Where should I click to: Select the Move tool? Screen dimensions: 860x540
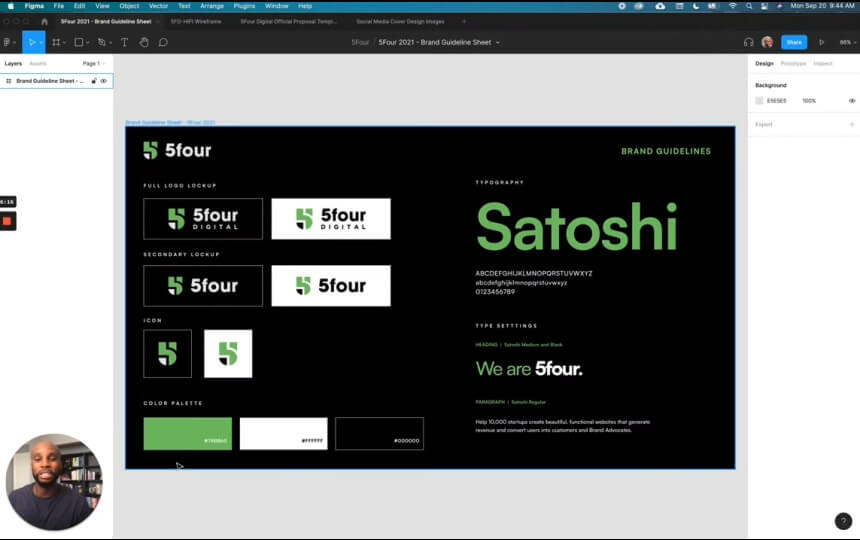pos(31,42)
